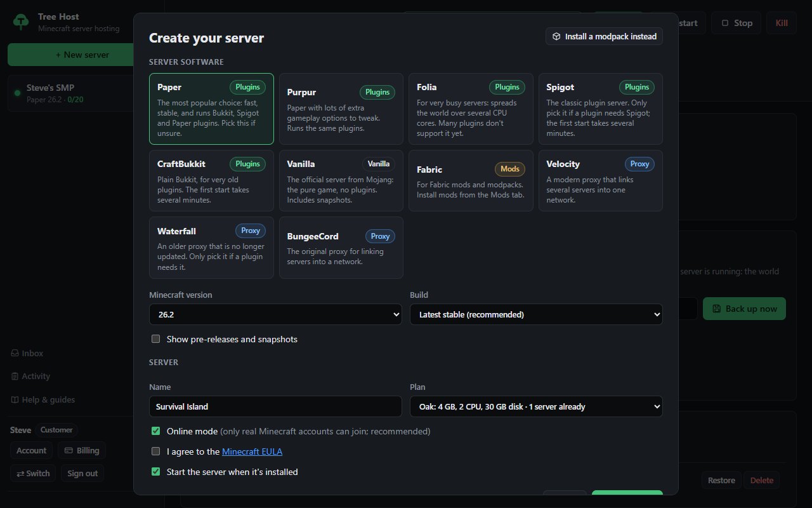This screenshot has height=508, width=812.
Task: Choose the BungeeCord proxy card
Action: pyautogui.click(x=341, y=248)
